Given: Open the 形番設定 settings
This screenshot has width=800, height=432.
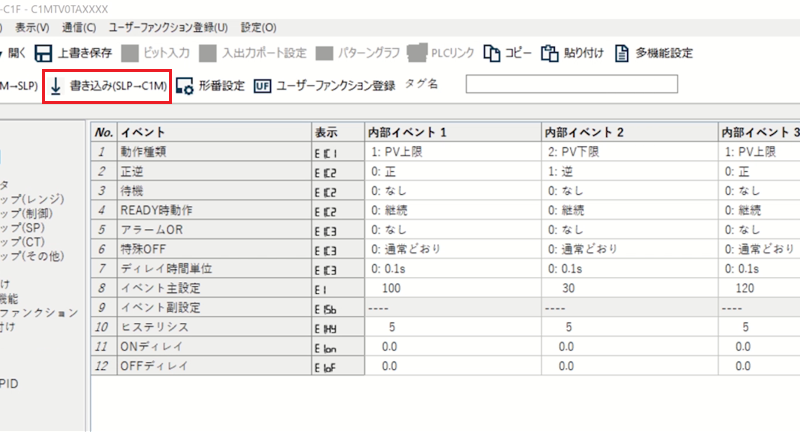Looking at the screenshot, I should (183, 85).
